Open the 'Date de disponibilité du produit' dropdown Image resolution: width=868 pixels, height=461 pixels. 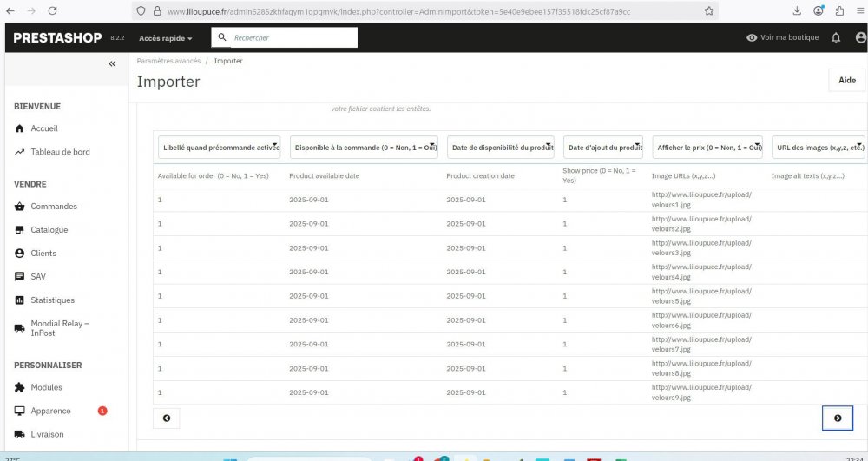coord(501,148)
